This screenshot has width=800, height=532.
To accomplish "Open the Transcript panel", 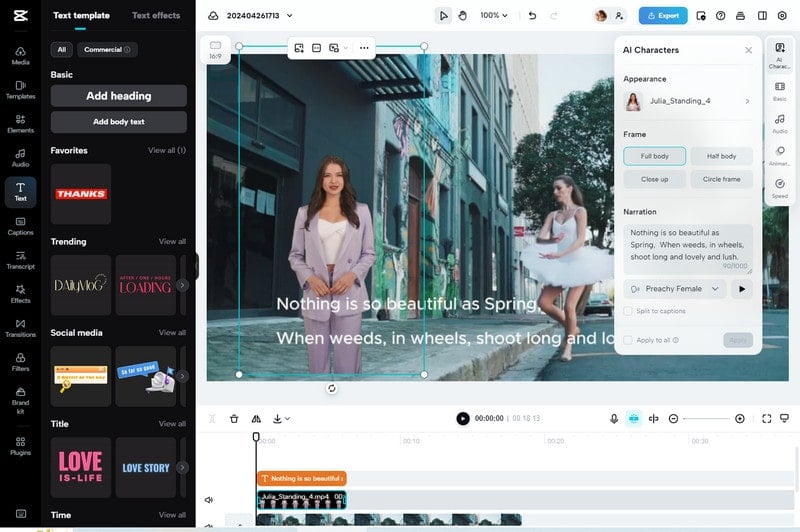I will tap(20, 260).
